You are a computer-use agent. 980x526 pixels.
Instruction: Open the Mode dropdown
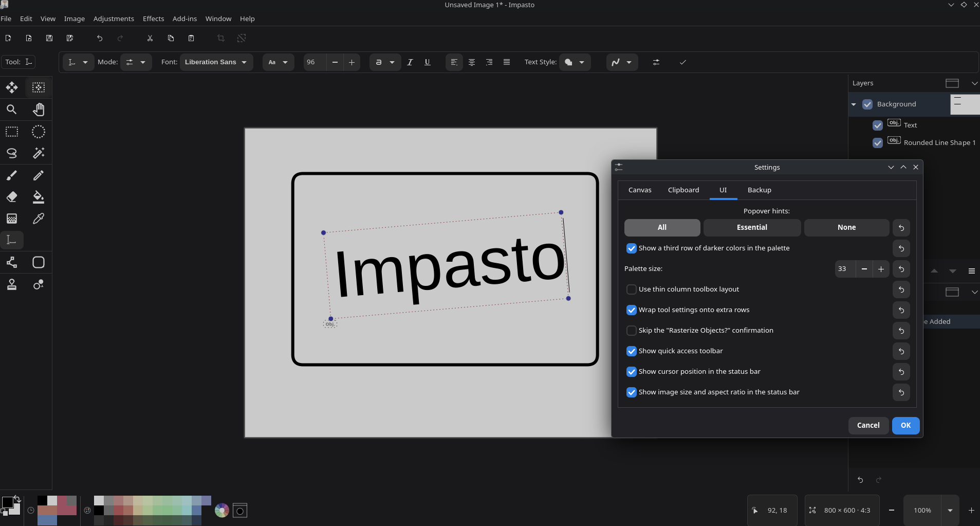136,62
